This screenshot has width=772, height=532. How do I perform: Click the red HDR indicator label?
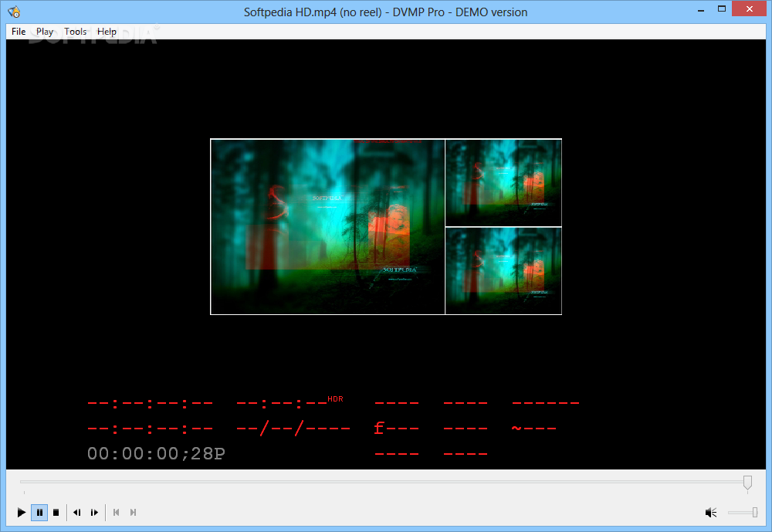335,399
